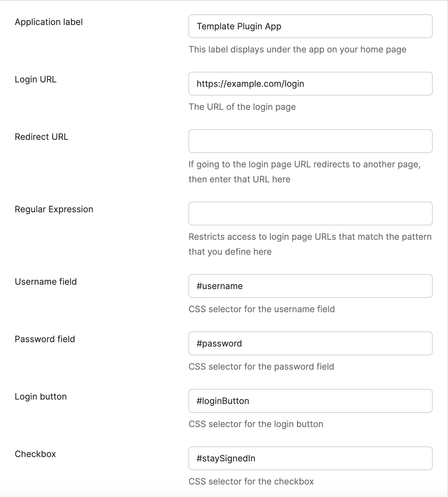Click the 'Checkbox' field label
This screenshot has width=448, height=497.
(x=35, y=454)
